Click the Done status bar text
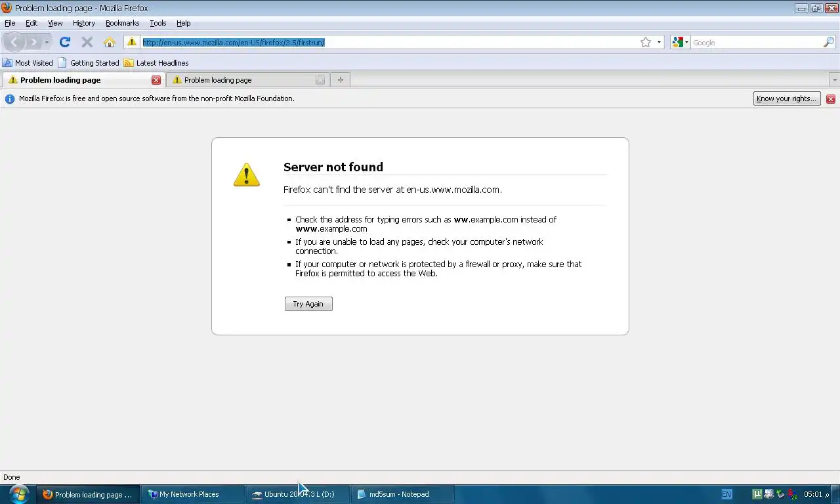This screenshot has width=840, height=504. 12,477
